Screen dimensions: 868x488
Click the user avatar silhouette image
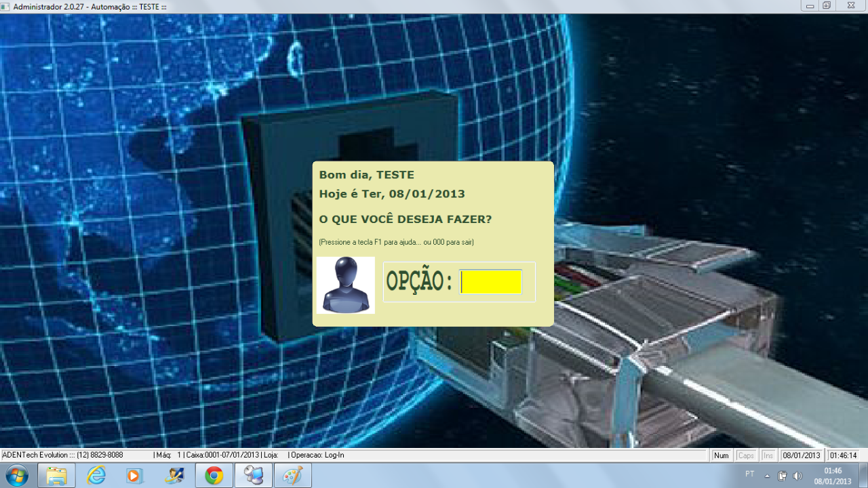[346, 285]
